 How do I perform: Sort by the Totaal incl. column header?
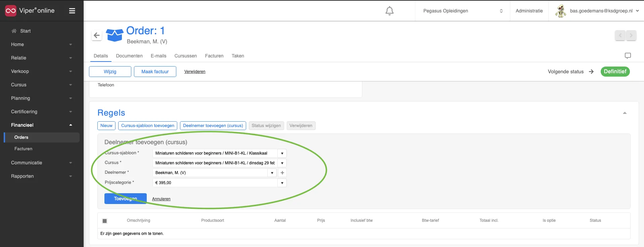click(489, 220)
